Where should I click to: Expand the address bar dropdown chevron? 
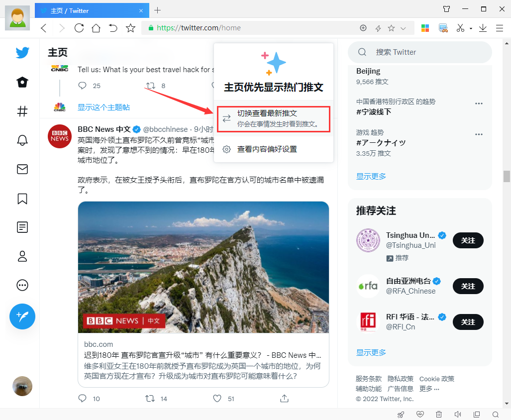tap(403, 28)
